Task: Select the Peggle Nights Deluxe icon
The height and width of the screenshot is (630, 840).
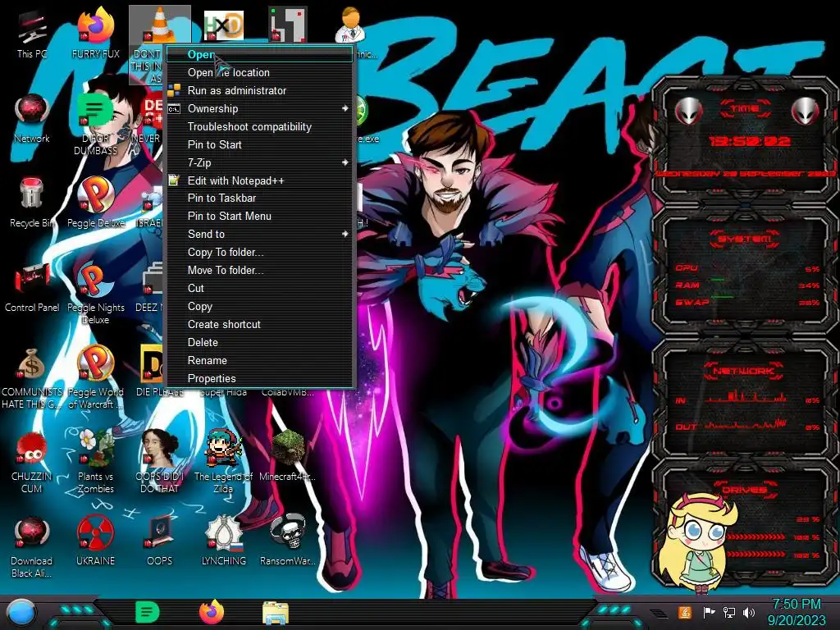Action: (x=95, y=293)
